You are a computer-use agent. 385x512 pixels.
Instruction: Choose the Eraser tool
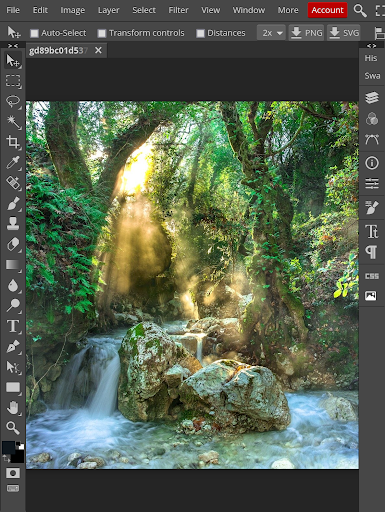tap(13, 244)
